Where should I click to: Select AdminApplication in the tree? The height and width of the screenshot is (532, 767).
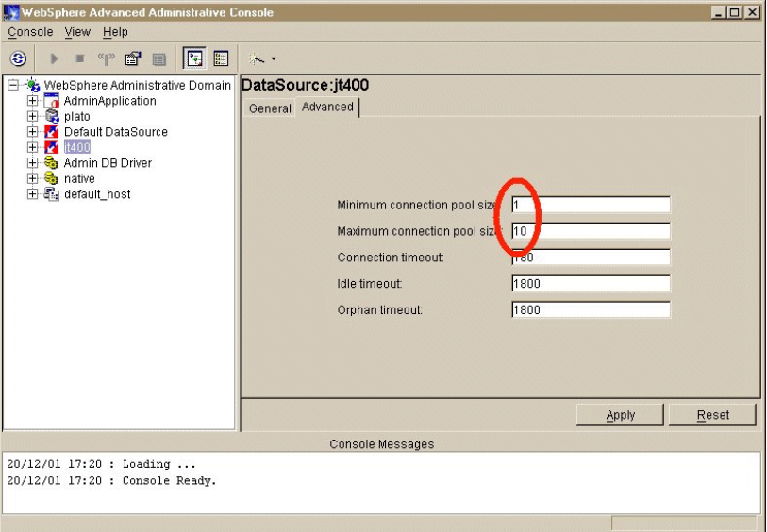110,101
